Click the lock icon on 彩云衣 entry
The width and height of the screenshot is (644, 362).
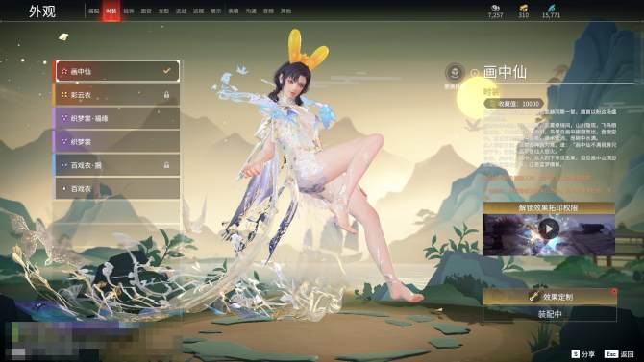coord(166,95)
